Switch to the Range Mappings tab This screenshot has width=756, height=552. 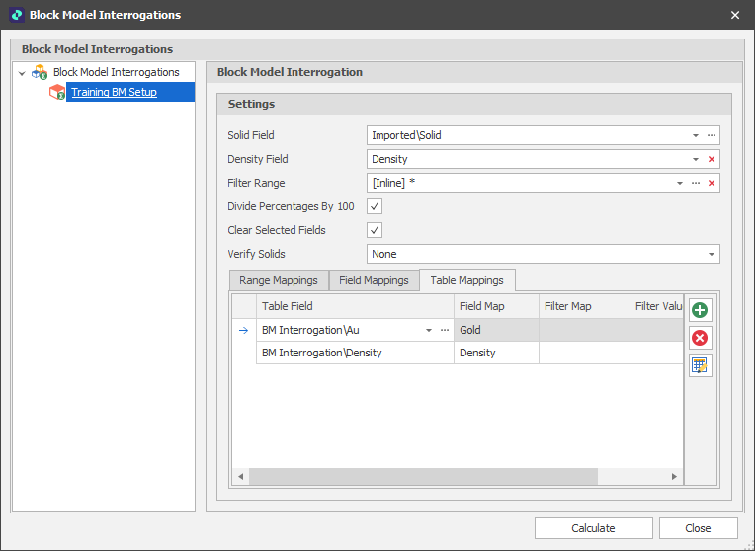pyautogui.click(x=278, y=280)
